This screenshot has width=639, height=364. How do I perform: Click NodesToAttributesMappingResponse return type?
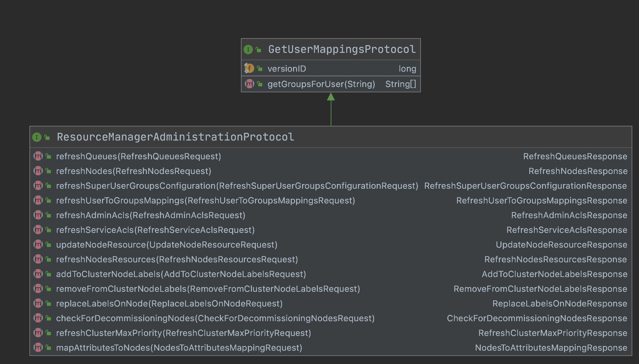551,348
